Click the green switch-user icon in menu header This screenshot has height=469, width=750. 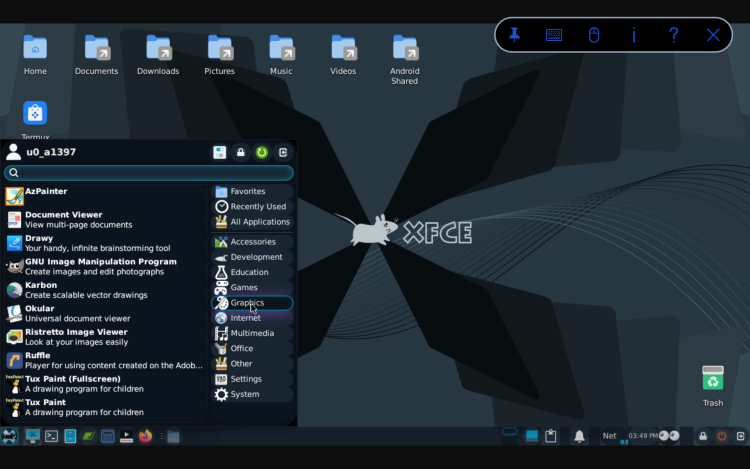pos(262,153)
